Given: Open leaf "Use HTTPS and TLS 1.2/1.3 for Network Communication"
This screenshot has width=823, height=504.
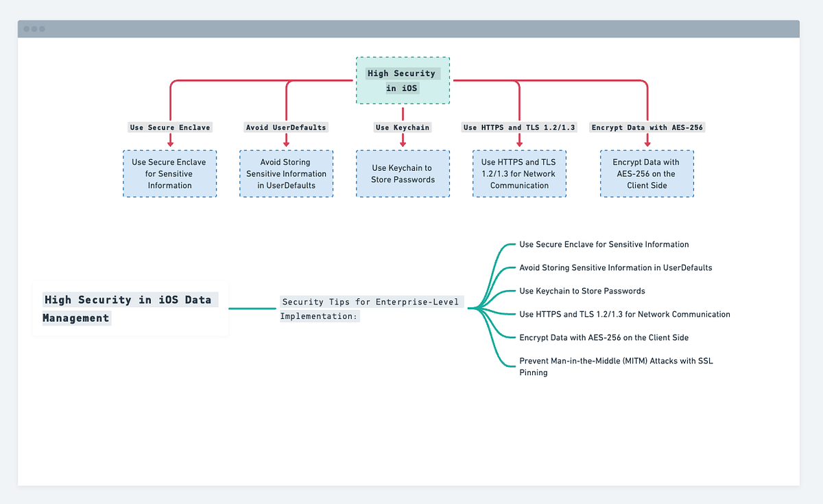Looking at the screenshot, I should tap(624, 314).
